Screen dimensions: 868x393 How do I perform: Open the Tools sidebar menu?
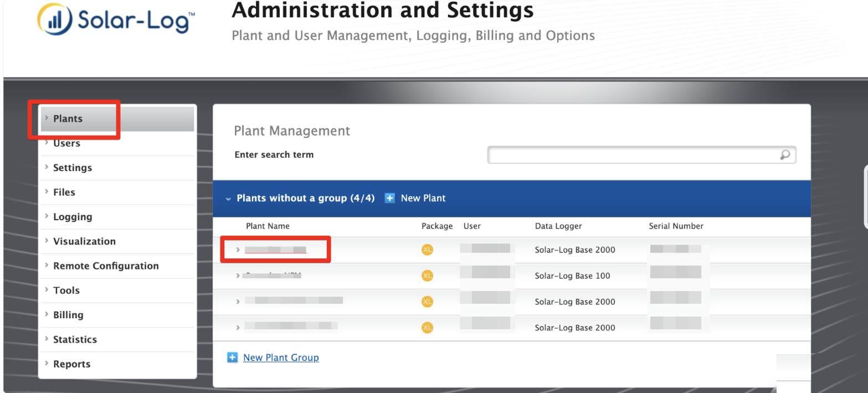[117, 291]
